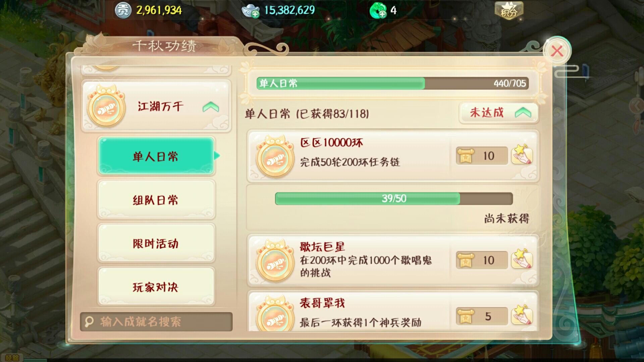This screenshot has width=644, height=362.
Task: Tap the star hand icon for 歌坛巨星
Action: pyautogui.click(x=522, y=259)
